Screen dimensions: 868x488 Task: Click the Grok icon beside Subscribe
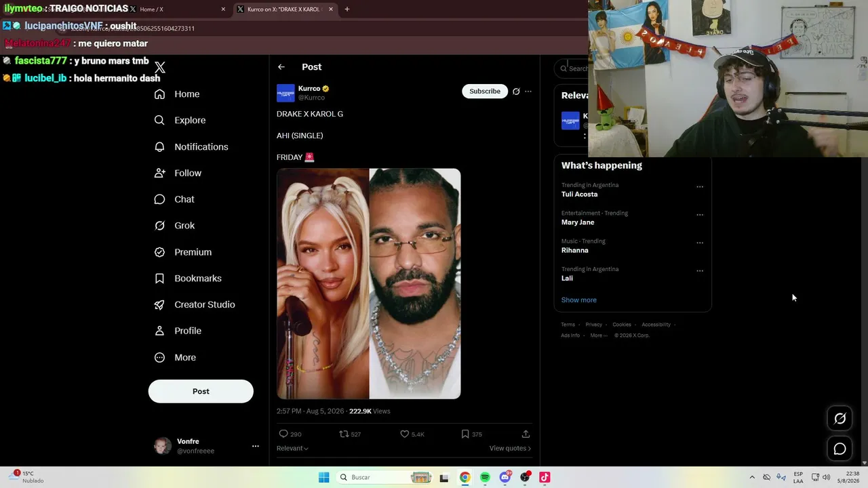[516, 91]
